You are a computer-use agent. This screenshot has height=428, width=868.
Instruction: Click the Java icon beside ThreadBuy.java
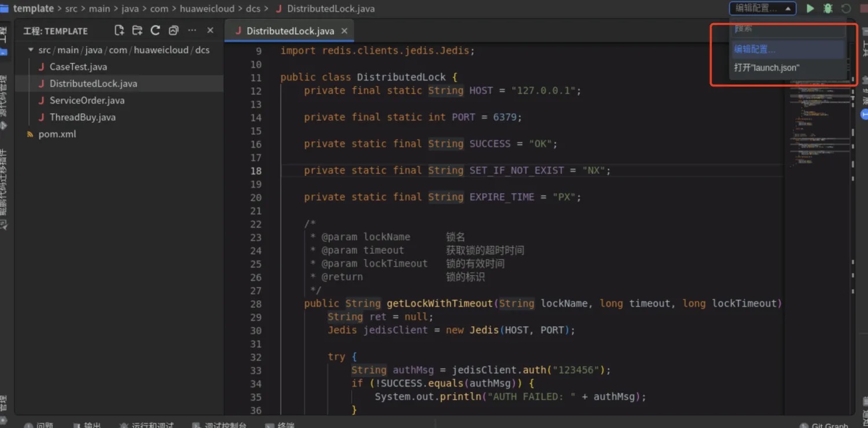pos(41,117)
